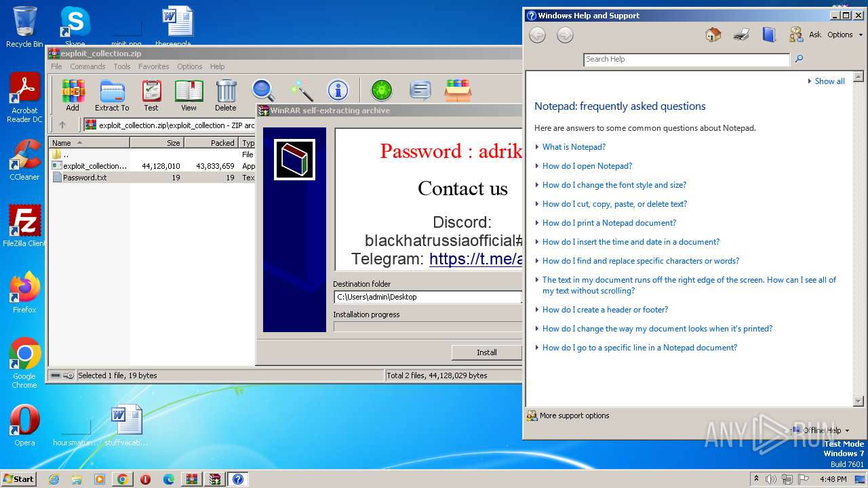Click the Opera icon in the taskbar
868x488 pixels.
pyautogui.click(x=145, y=479)
